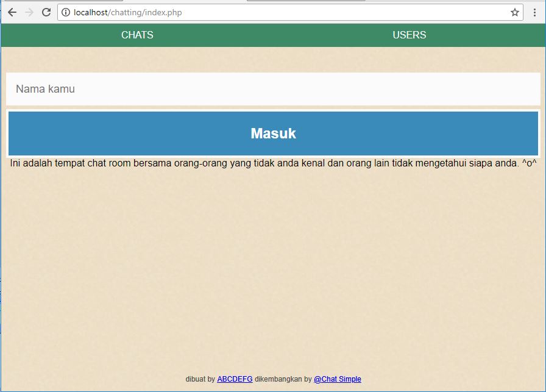The image size is (546, 392).
Task: Focus the "Nama kamu" name field
Action: click(x=273, y=89)
